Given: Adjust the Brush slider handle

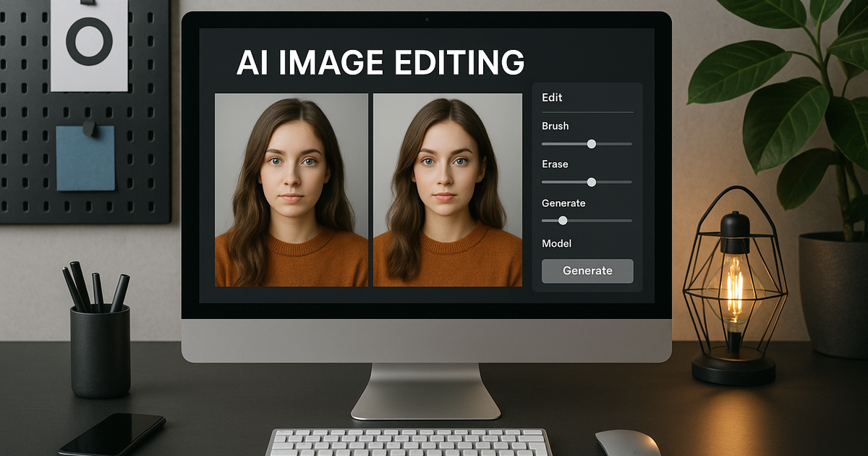Looking at the screenshot, I should click(592, 144).
